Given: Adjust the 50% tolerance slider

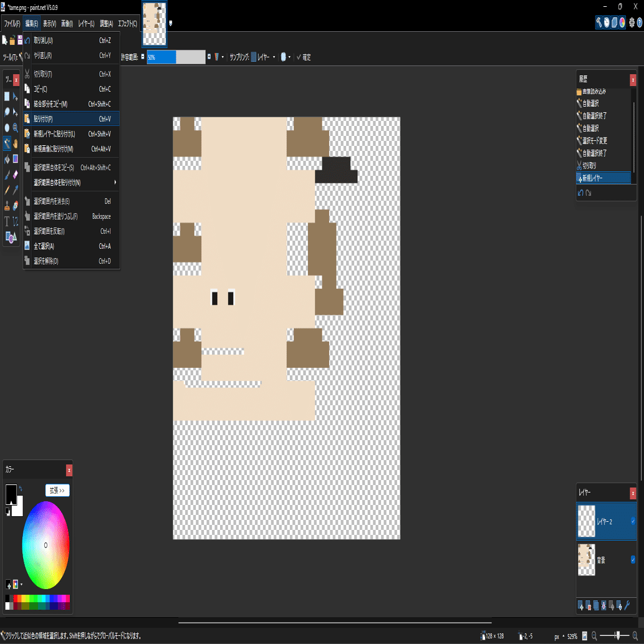Looking at the screenshot, I should pyautogui.click(x=176, y=57).
